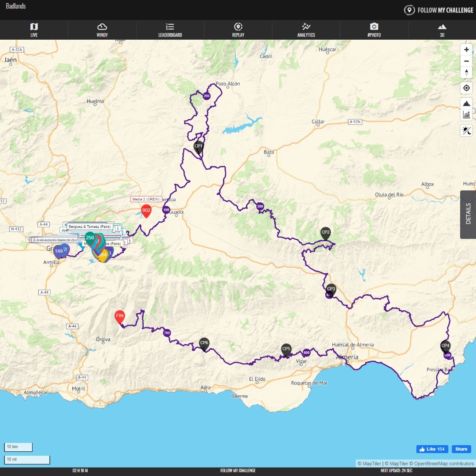
Task: Toggle day/night map style
Action: (x=466, y=130)
